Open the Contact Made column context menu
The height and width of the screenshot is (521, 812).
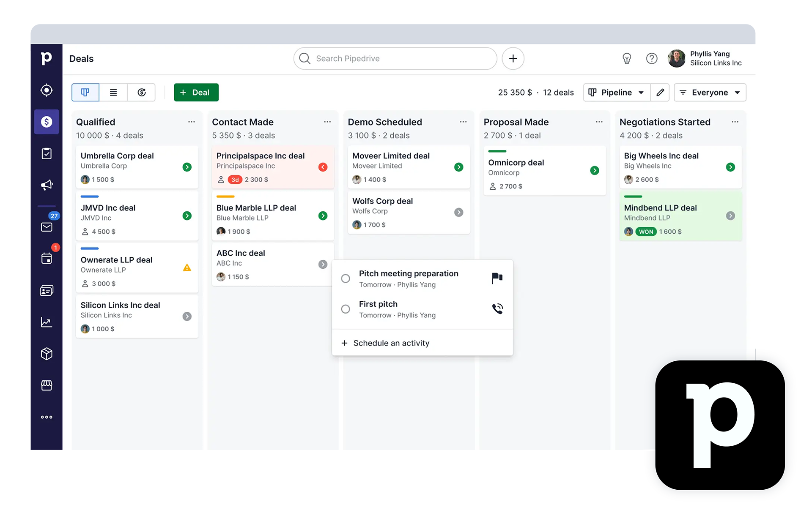click(327, 123)
